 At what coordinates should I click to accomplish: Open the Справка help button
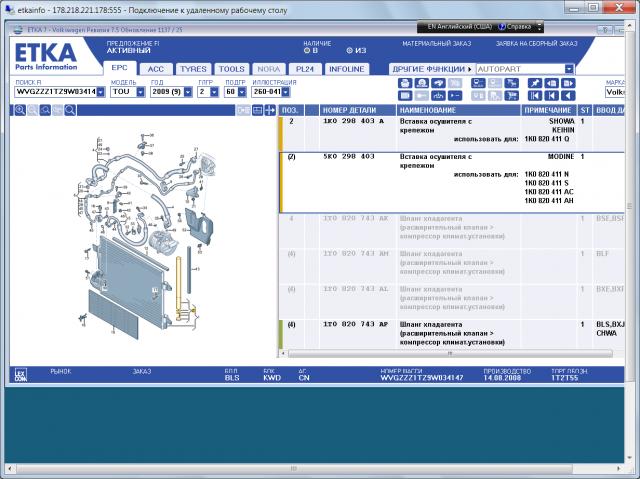(515, 27)
